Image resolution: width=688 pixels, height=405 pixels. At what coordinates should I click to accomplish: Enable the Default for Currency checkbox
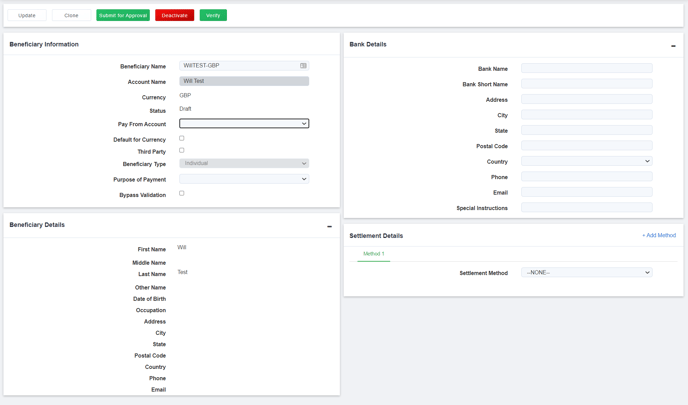click(x=182, y=139)
